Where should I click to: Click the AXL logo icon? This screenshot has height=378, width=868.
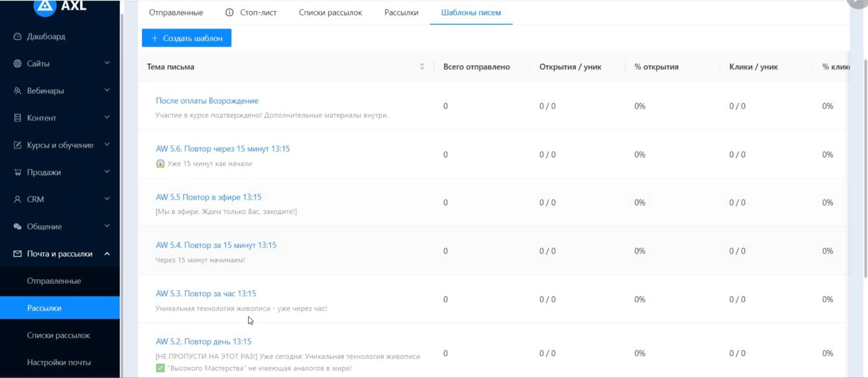(44, 6)
